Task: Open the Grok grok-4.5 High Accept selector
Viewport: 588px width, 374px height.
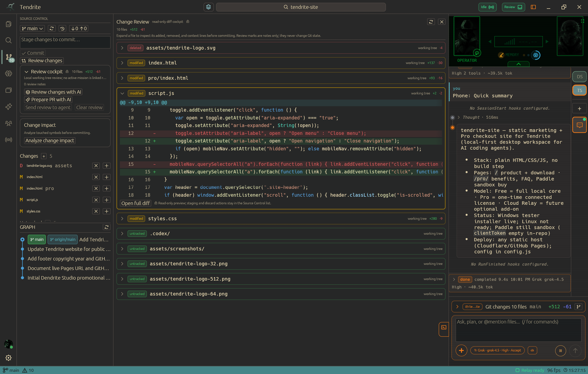Action: [x=497, y=350]
